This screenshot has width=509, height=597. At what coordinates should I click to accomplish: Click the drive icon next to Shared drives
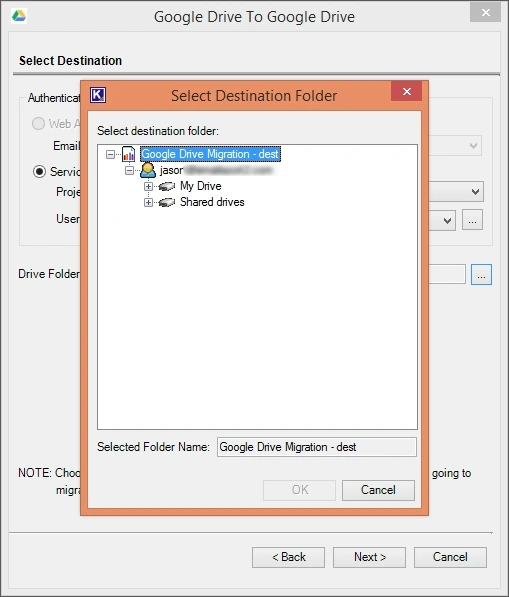tap(166, 202)
